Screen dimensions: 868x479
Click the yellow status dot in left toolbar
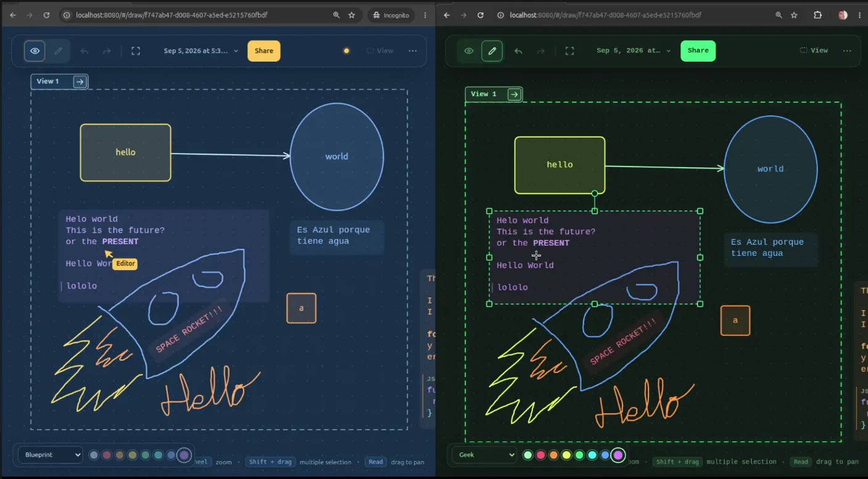(346, 51)
